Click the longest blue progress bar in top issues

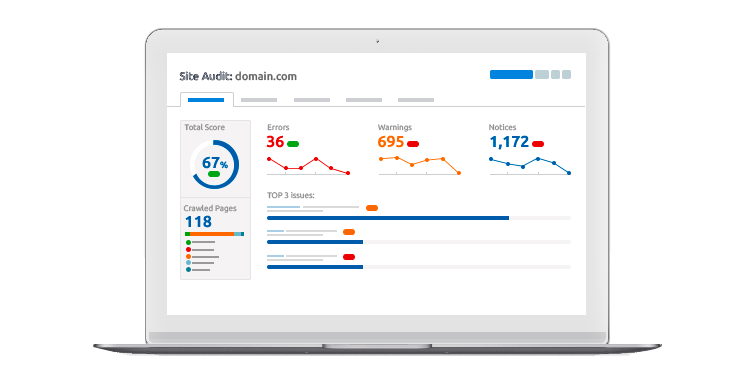click(388, 218)
